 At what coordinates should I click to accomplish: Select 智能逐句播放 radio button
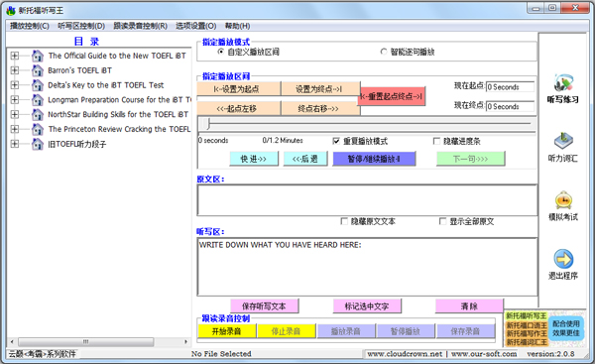click(x=384, y=52)
